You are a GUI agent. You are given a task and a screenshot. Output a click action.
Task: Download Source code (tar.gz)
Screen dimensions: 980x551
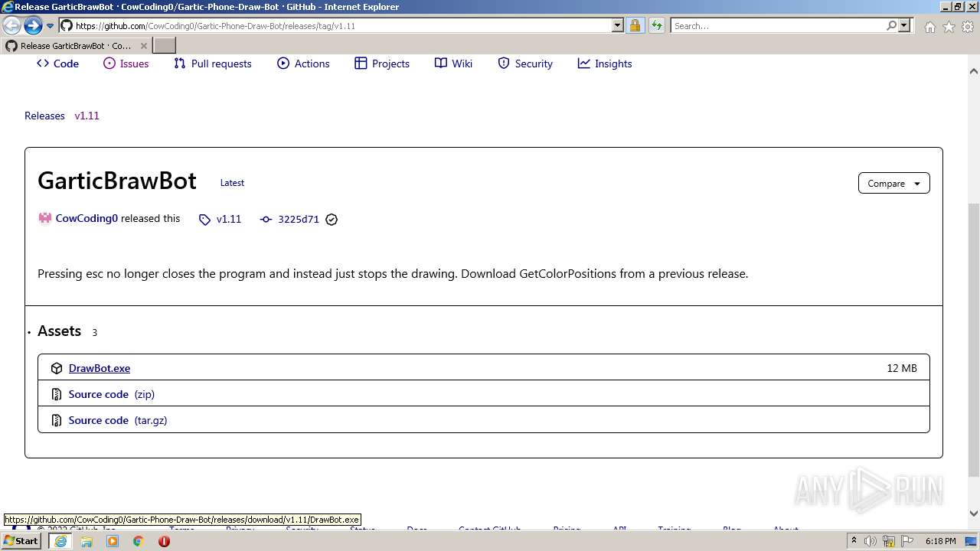118,420
